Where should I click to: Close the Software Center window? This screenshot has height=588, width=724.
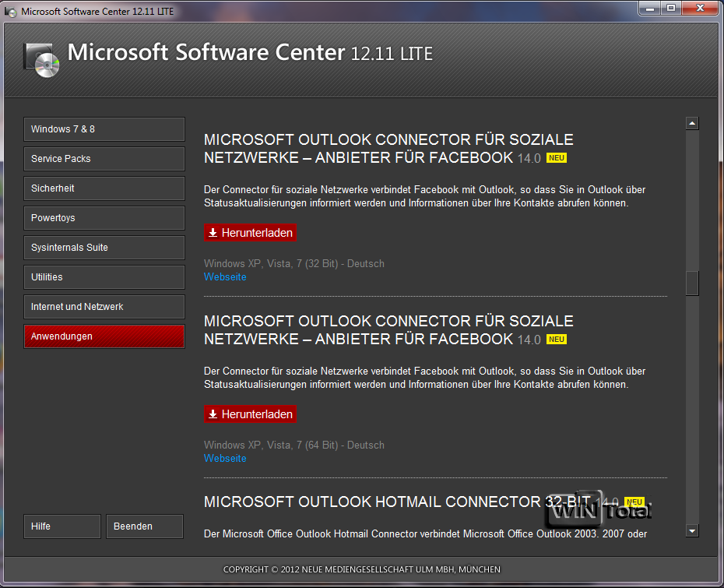coord(700,9)
